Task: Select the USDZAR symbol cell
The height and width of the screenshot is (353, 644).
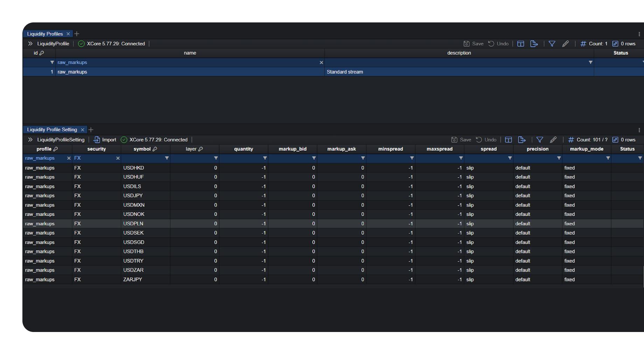Action: tap(146, 270)
